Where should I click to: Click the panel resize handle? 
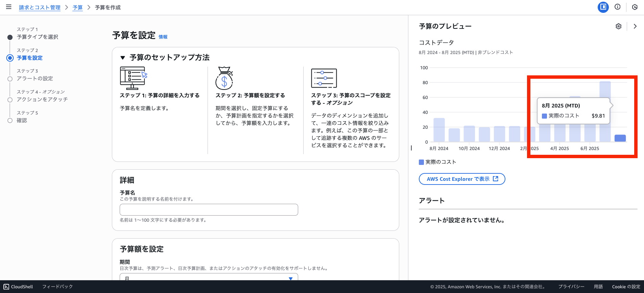(411, 148)
